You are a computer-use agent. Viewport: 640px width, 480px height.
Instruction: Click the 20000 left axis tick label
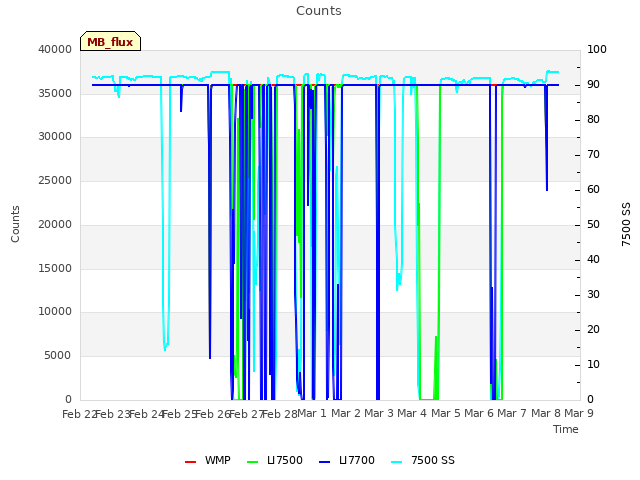(55, 224)
